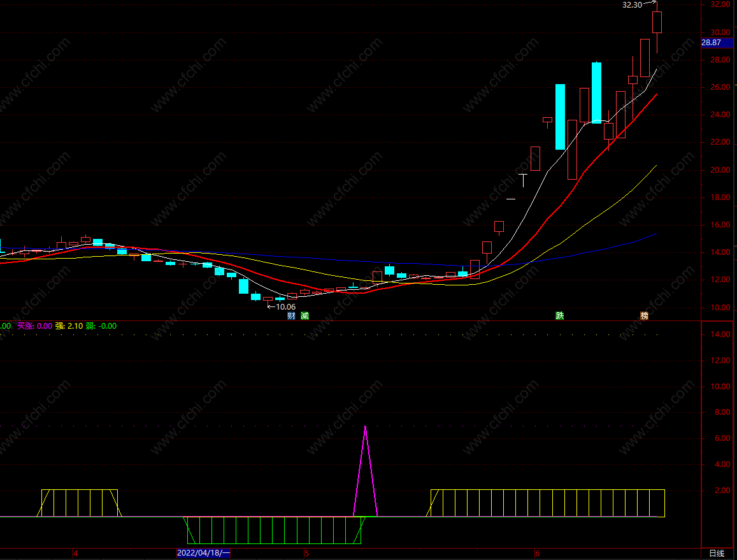This screenshot has height=560, width=737.
Task: Select the 22.00 price axis label
Action: [720, 142]
